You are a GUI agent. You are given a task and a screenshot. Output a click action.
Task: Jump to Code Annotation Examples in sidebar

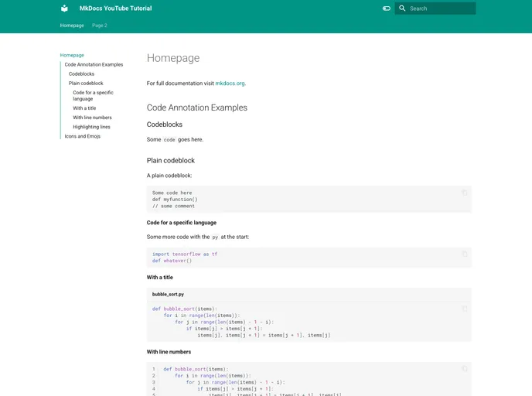94,64
